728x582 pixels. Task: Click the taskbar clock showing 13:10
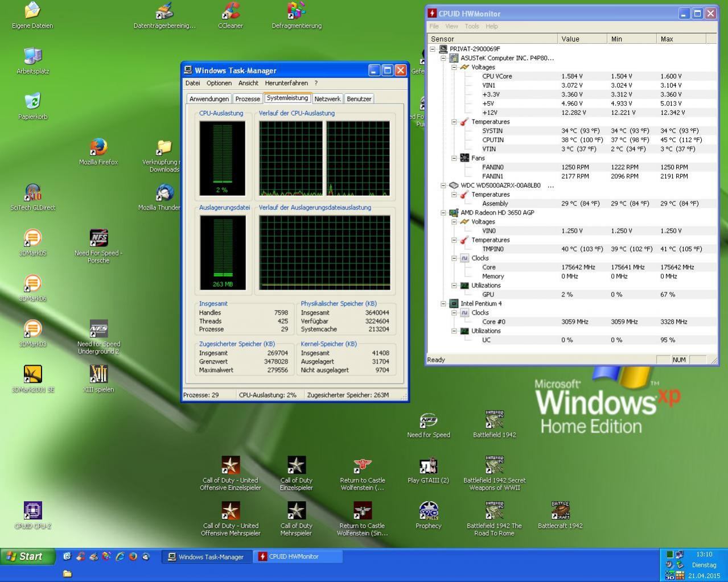(x=704, y=554)
